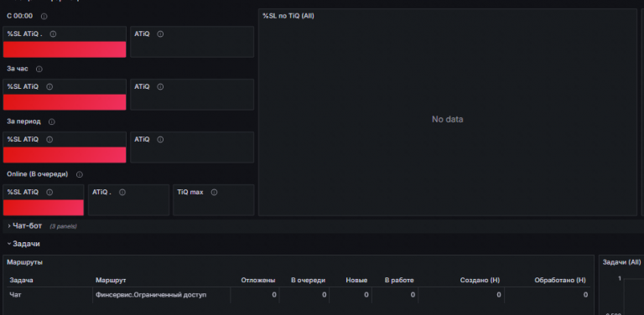Sort table by Новые column

pos(356,280)
